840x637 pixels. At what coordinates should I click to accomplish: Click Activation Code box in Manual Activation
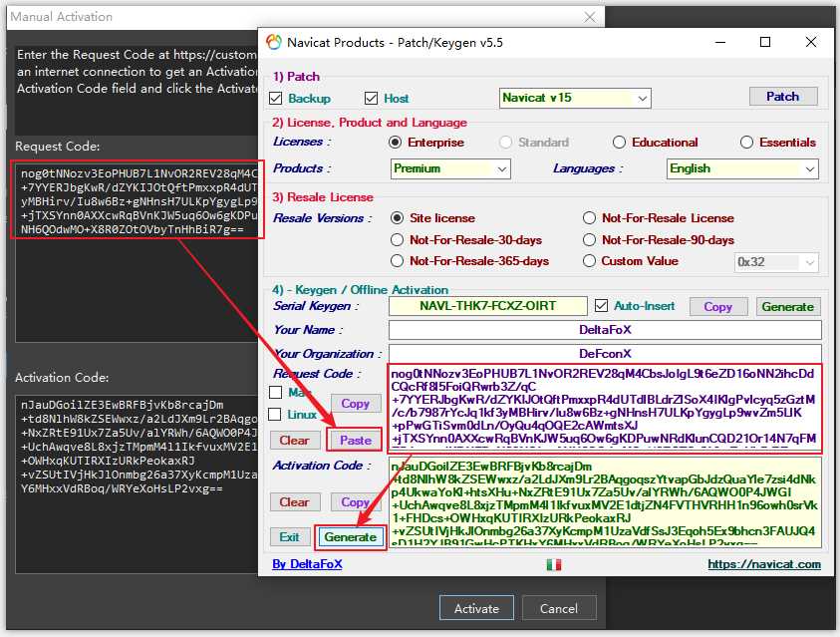(x=137, y=484)
